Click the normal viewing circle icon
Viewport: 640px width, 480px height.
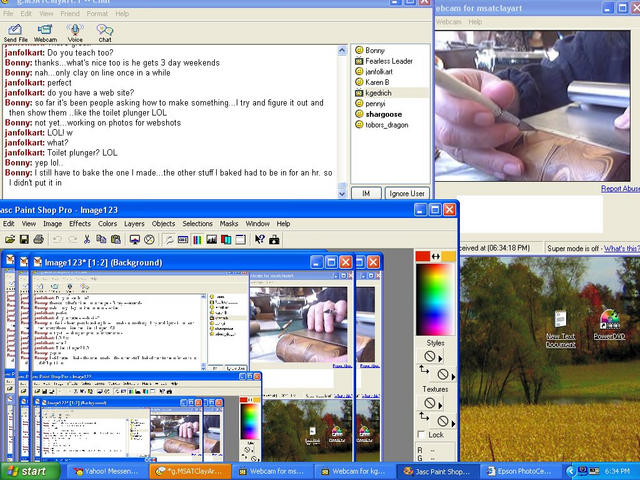[x=149, y=239]
